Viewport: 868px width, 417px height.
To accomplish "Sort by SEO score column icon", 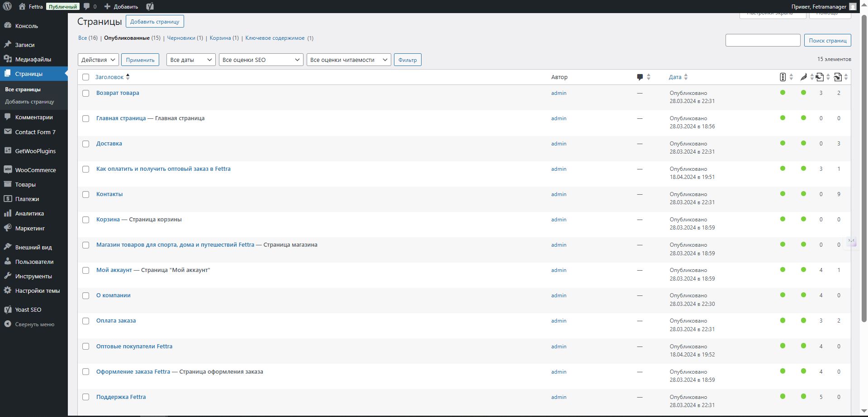I will pyautogui.click(x=783, y=77).
